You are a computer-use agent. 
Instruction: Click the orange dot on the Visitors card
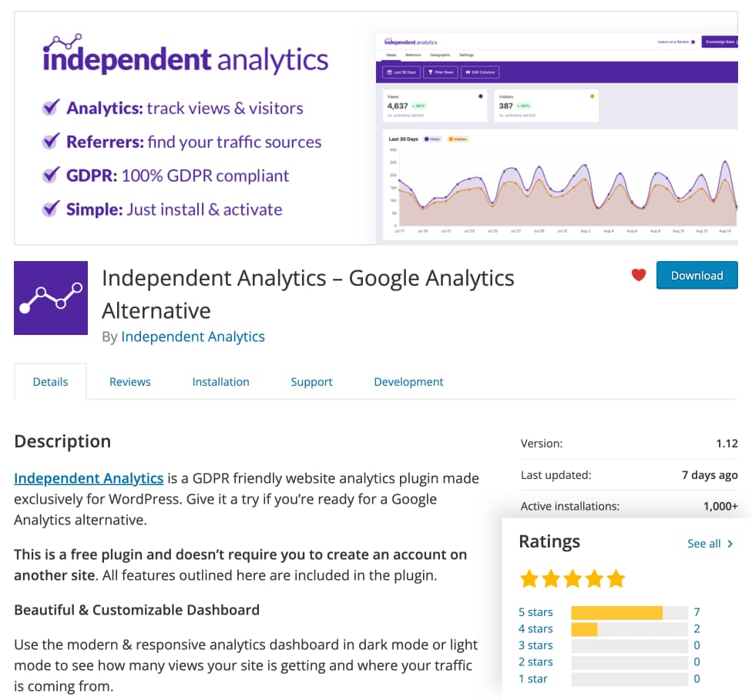point(590,96)
